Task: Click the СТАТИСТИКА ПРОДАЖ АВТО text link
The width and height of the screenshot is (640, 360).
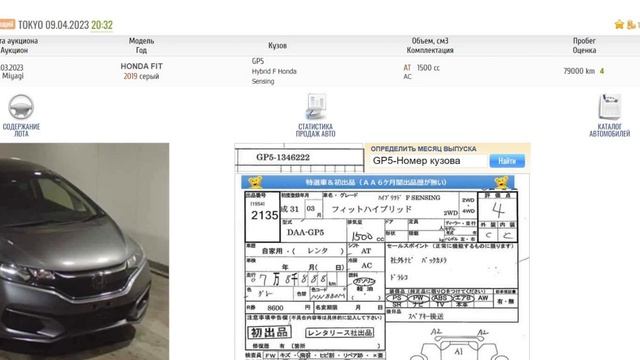Action: click(x=316, y=130)
